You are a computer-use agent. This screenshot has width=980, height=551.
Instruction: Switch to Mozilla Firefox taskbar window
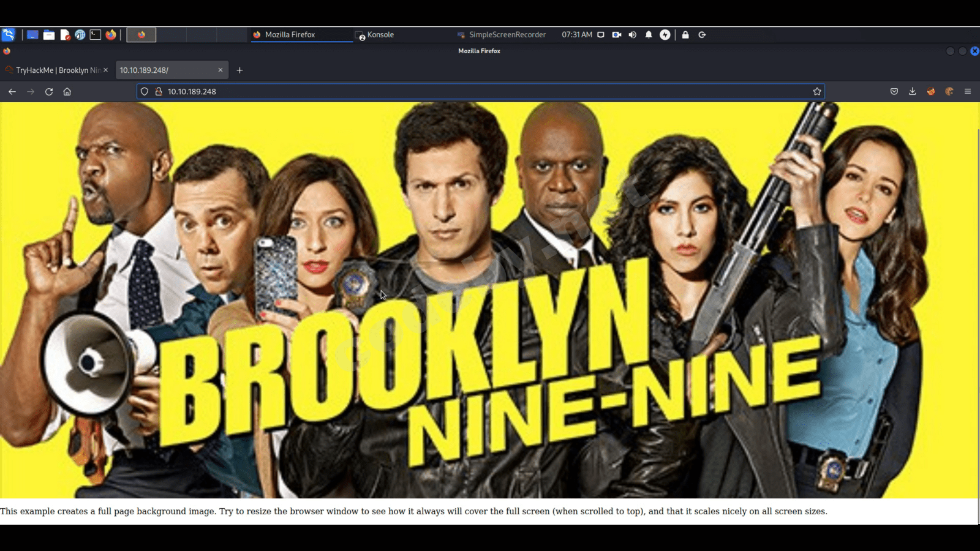point(301,35)
